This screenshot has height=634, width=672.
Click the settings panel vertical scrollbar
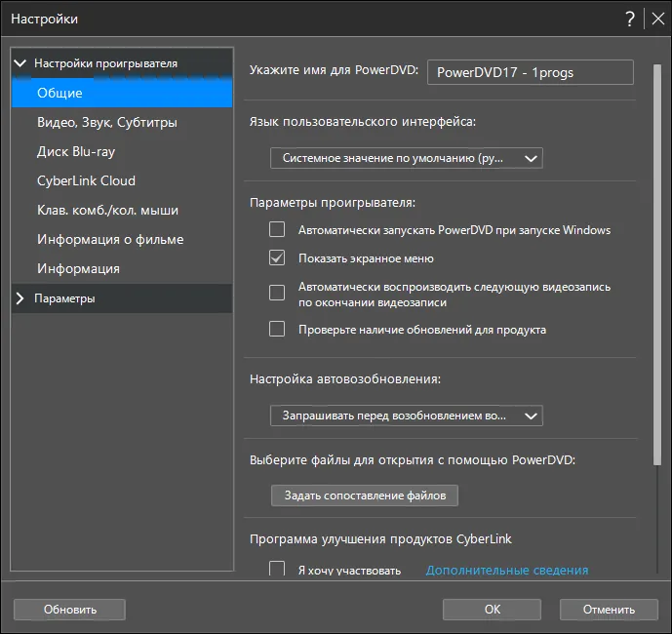[657, 264]
